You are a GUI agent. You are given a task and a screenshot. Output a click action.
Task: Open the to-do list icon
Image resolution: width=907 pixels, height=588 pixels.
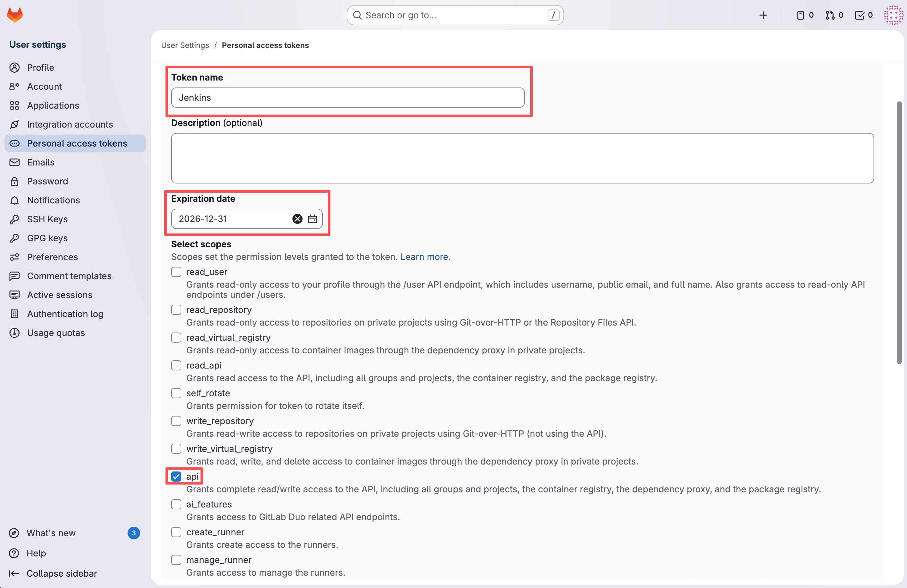pyautogui.click(x=863, y=15)
